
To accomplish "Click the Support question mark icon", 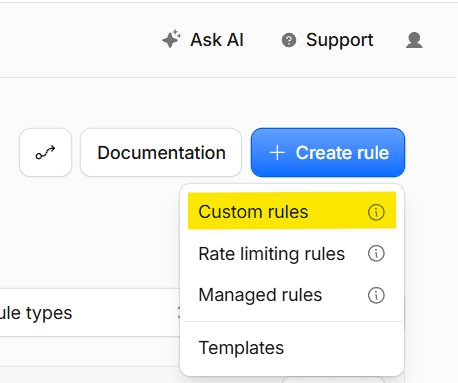I will click(289, 40).
